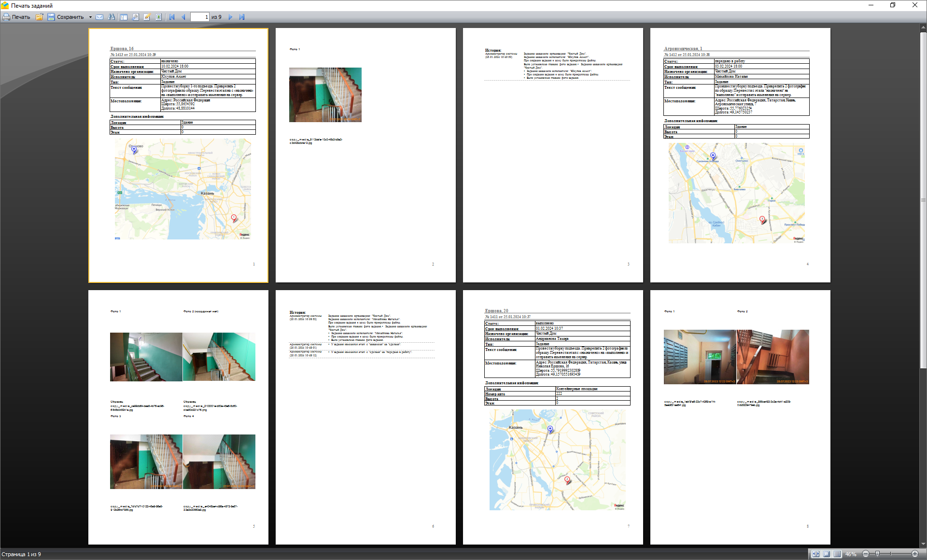Click the zoom in plus button
Screen dimensions: 927x560
914,554
